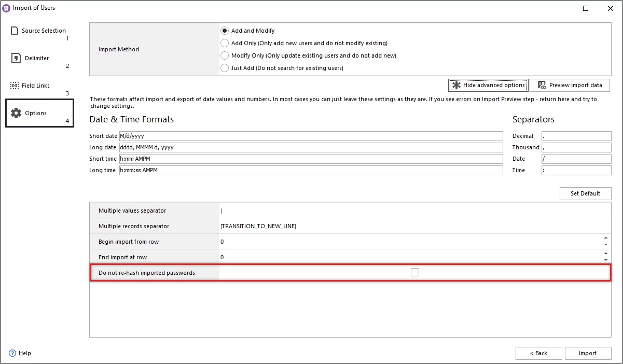Viewport: 623px width, 364px height.
Task: Click the Back button
Action: point(538,353)
